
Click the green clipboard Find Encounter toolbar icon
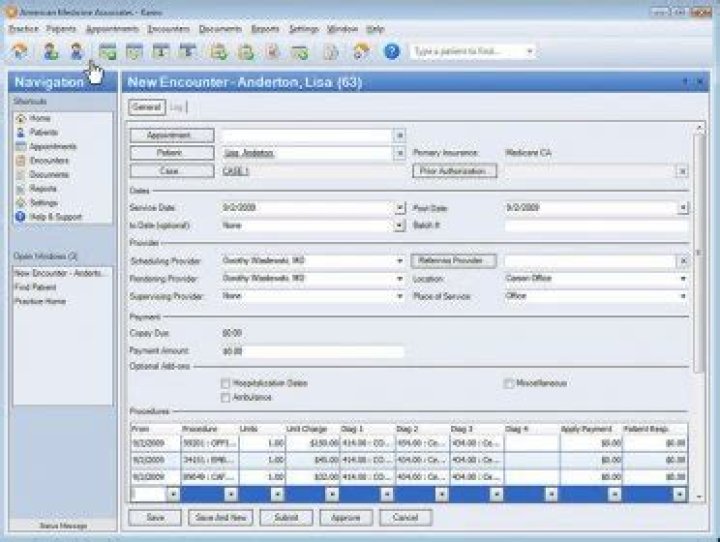246,51
